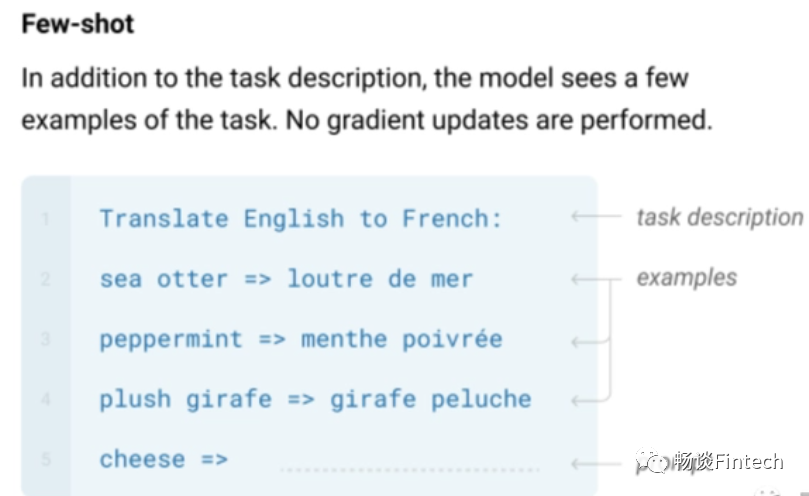
Task: Click the arrow next to sea otter line
Action: [x=590, y=280]
